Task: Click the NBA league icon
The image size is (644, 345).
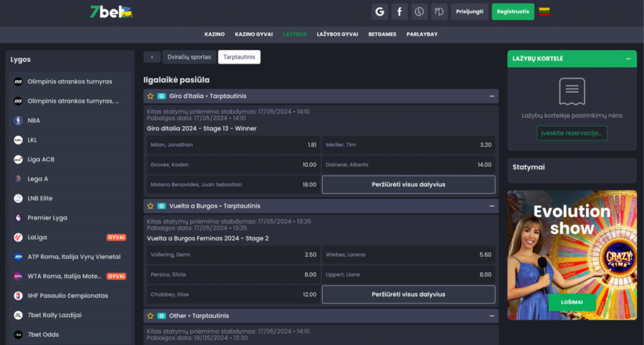Action: 18,120
